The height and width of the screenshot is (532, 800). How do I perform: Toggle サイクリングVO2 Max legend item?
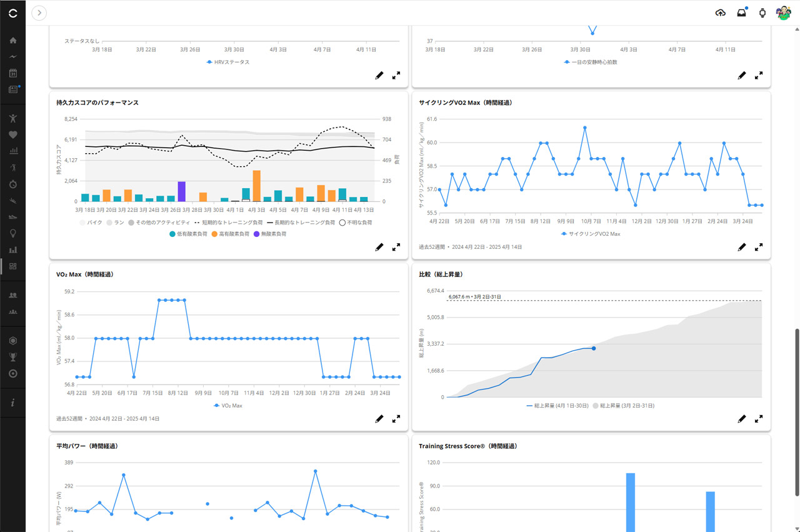[591, 234]
